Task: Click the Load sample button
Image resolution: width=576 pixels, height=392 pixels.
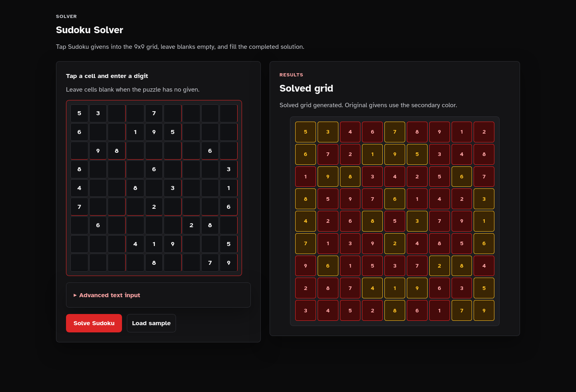Action: (x=151, y=323)
